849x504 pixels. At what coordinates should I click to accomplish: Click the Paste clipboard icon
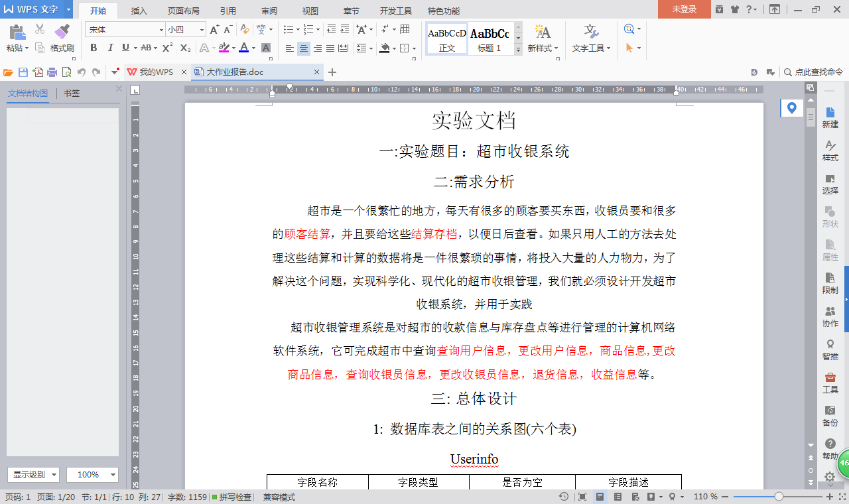[17, 32]
